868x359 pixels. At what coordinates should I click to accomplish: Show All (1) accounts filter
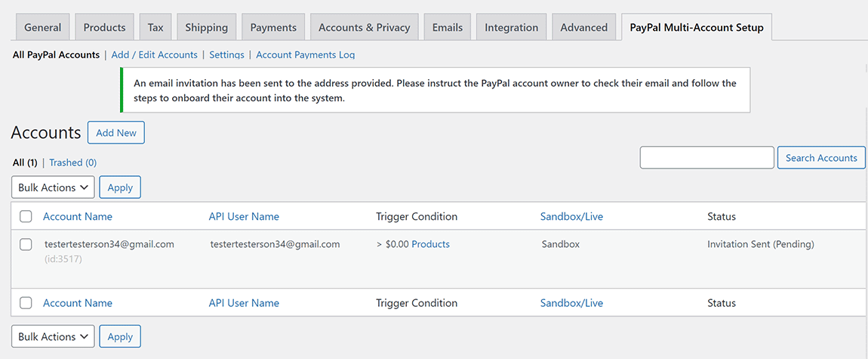coord(25,162)
